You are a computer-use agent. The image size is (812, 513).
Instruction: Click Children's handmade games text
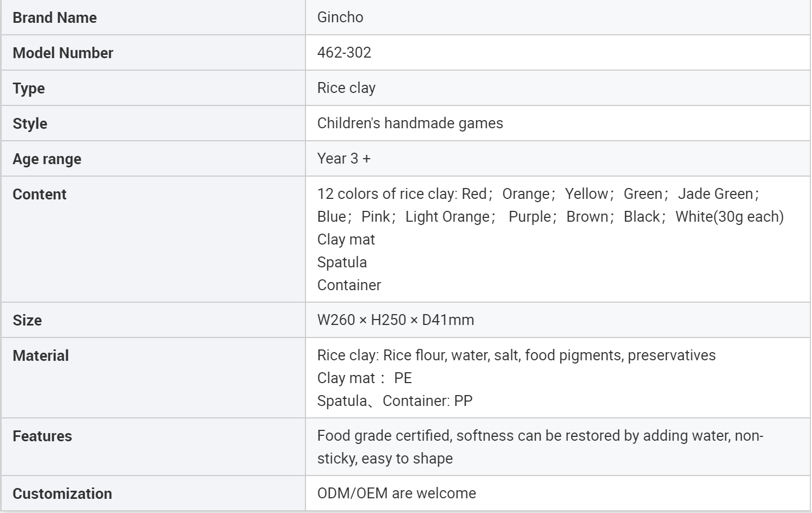coord(410,123)
